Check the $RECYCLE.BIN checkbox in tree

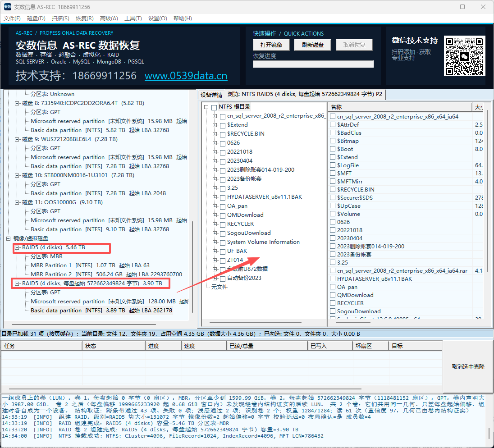[x=222, y=134]
